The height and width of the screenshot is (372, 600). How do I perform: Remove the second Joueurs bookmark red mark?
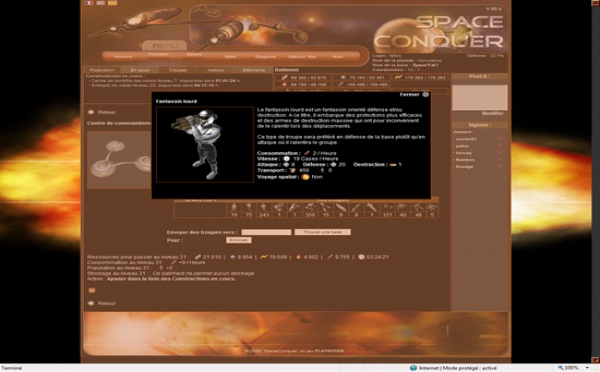pyautogui.click(x=501, y=146)
